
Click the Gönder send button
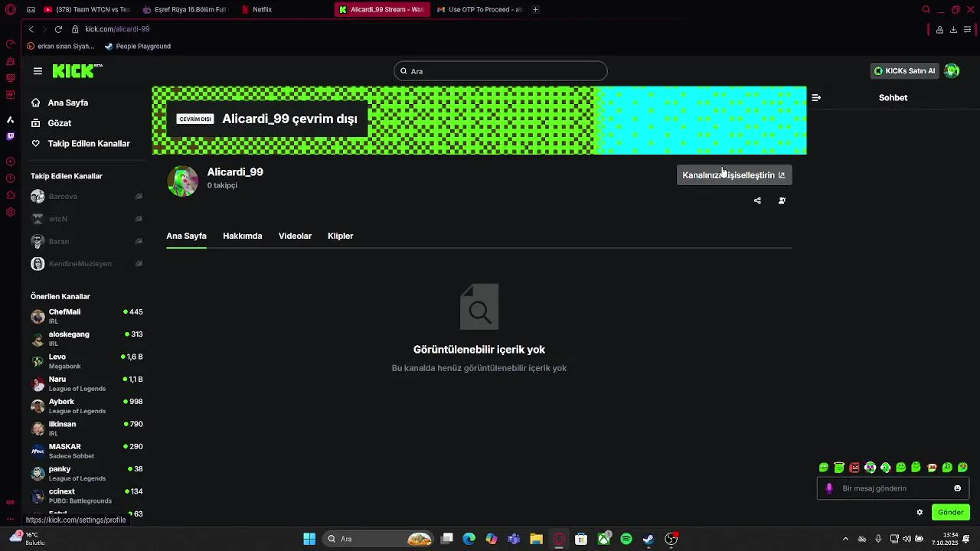[950, 513]
